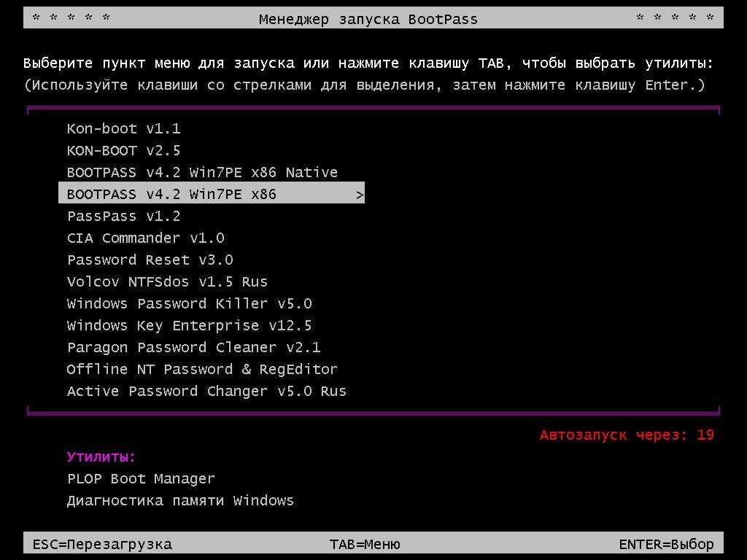Click ESC=Перезагрузка in the bottom bar

102,544
